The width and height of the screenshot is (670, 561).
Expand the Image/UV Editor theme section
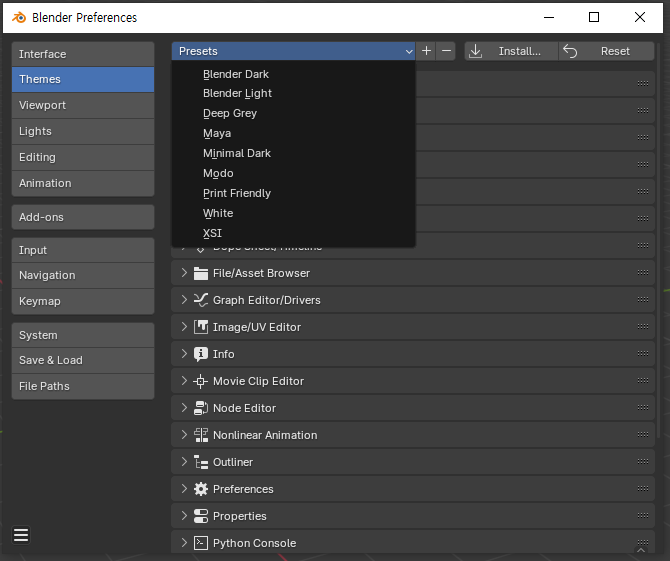[184, 326]
